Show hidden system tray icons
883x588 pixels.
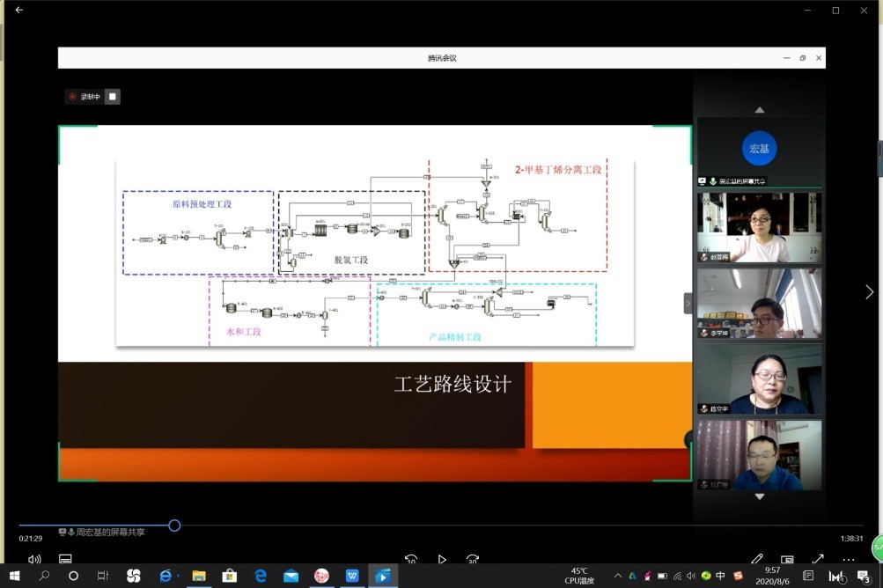pyautogui.click(x=616, y=576)
